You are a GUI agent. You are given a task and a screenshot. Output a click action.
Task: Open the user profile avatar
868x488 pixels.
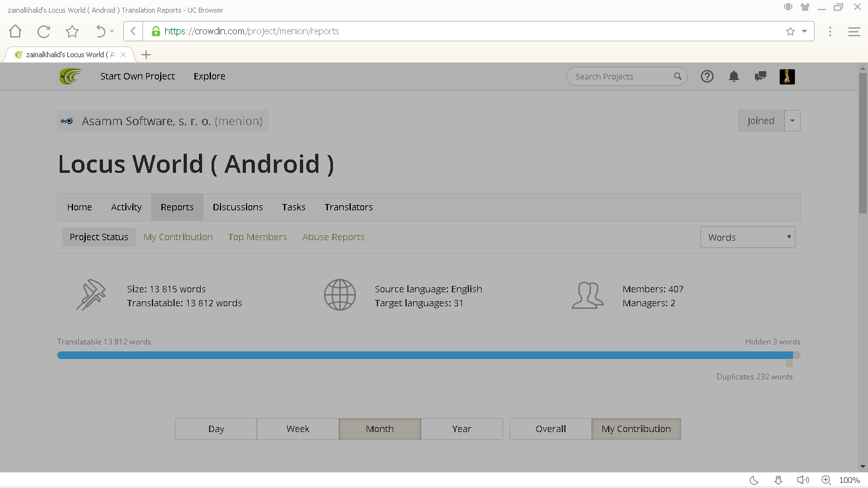(787, 76)
